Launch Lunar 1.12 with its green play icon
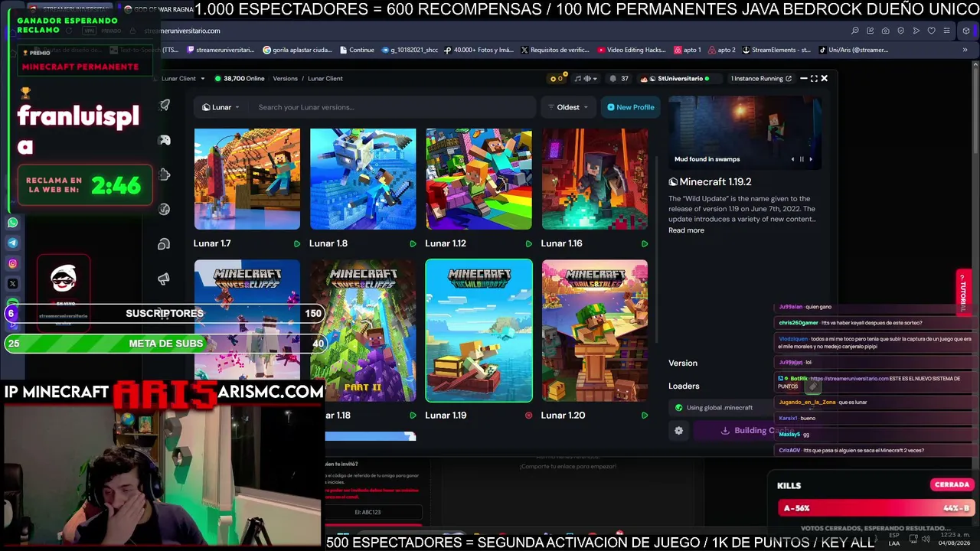 pos(528,243)
